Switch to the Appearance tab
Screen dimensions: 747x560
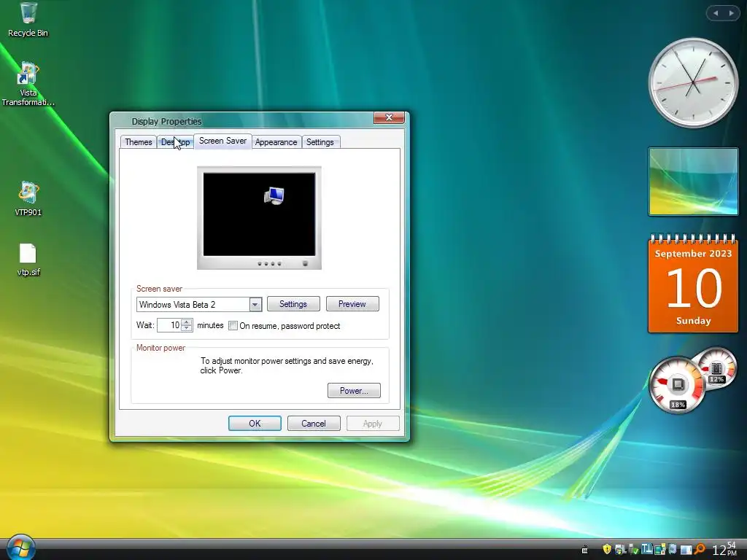(276, 142)
